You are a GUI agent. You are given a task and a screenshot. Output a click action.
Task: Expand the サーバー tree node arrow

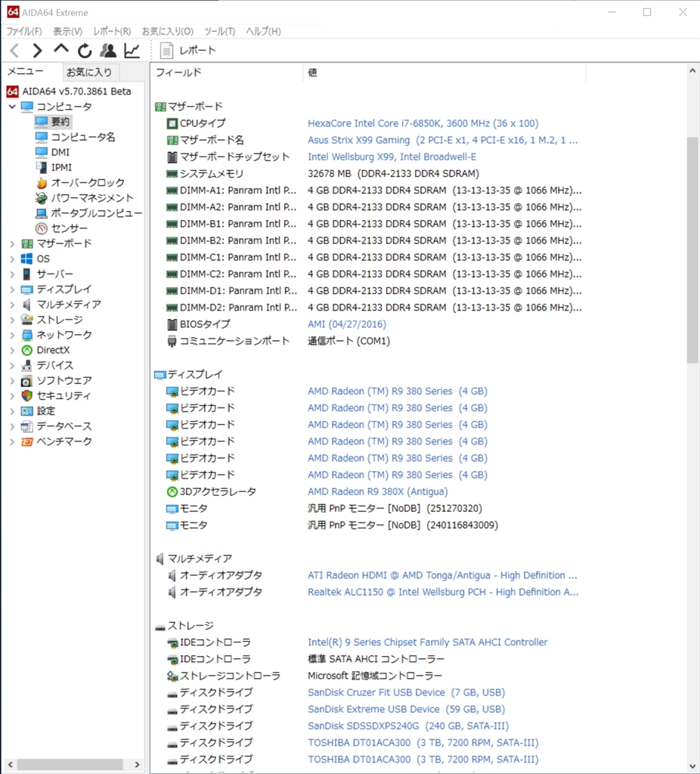pos(12,274)
